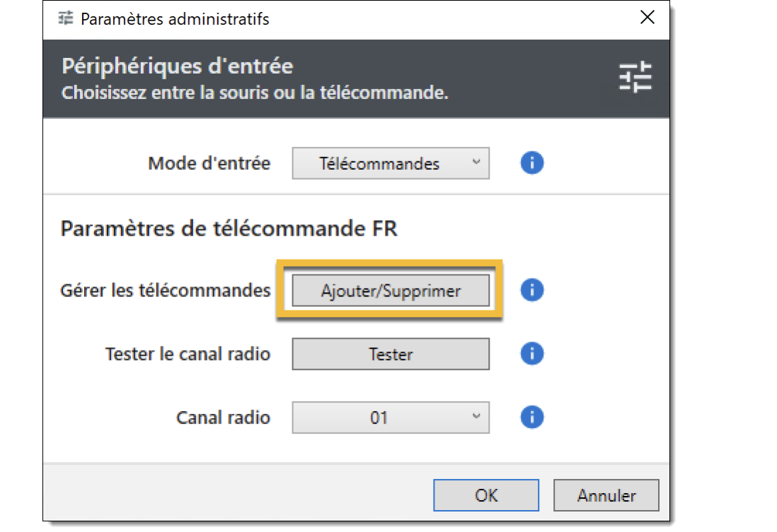Screen dimensions: 777x532
Task: Click info icon next to Tester button
Action: click(532, 354)
